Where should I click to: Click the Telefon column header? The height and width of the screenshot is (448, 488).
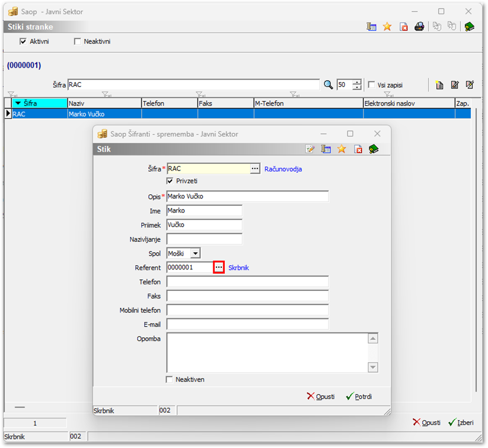click(170, 103)
